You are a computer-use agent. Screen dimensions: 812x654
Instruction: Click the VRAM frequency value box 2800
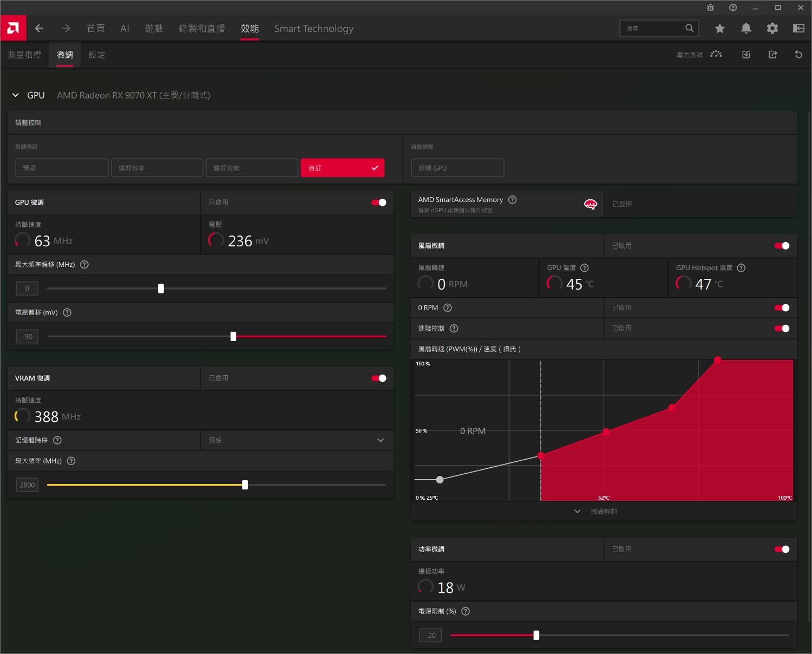click(x=27, y=485)
